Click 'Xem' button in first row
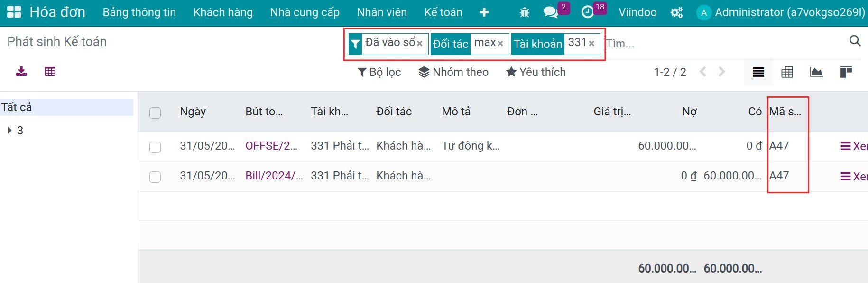 [x=854, y=146]
